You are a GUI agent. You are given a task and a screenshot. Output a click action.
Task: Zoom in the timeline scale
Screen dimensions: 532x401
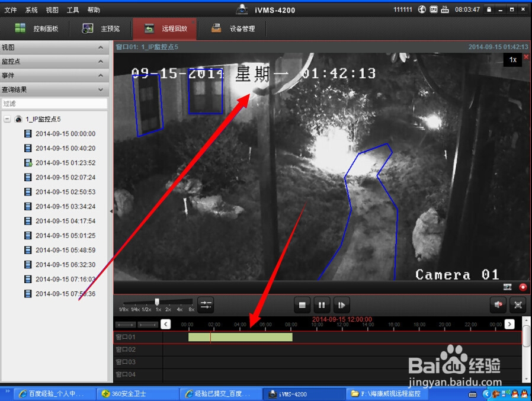pyautogui.click(x=148, y=325)
